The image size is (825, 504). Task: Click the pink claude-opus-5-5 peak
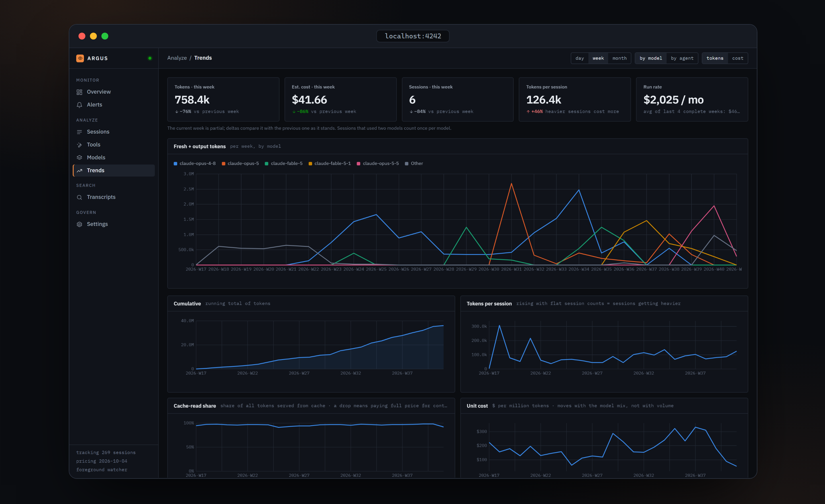click(x=714, y=206)
